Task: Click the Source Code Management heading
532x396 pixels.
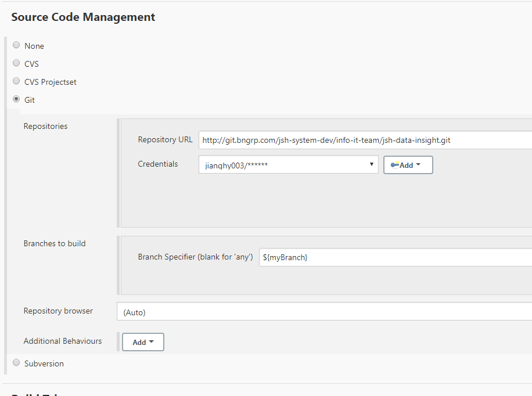Action: [x=83, y=17]
